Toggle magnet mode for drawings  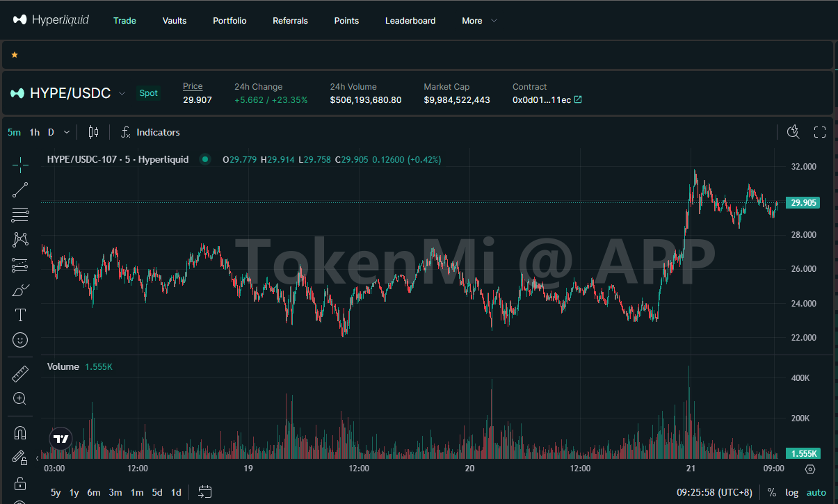pos(20,433)
